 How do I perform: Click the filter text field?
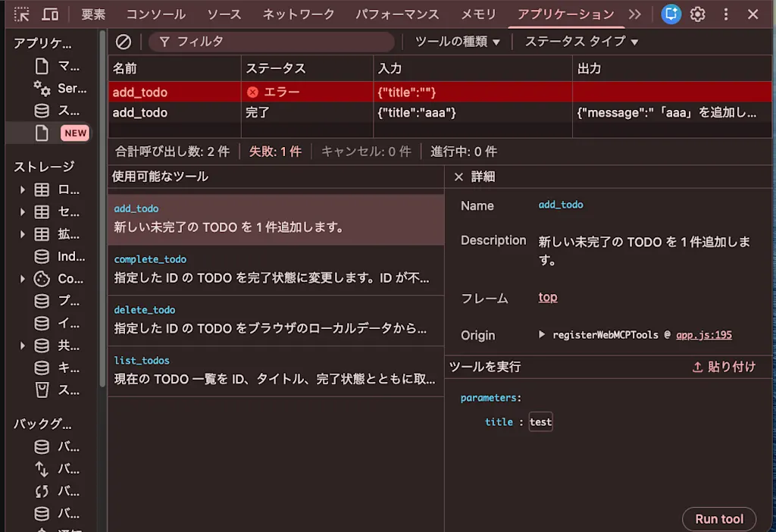[271, 42]
